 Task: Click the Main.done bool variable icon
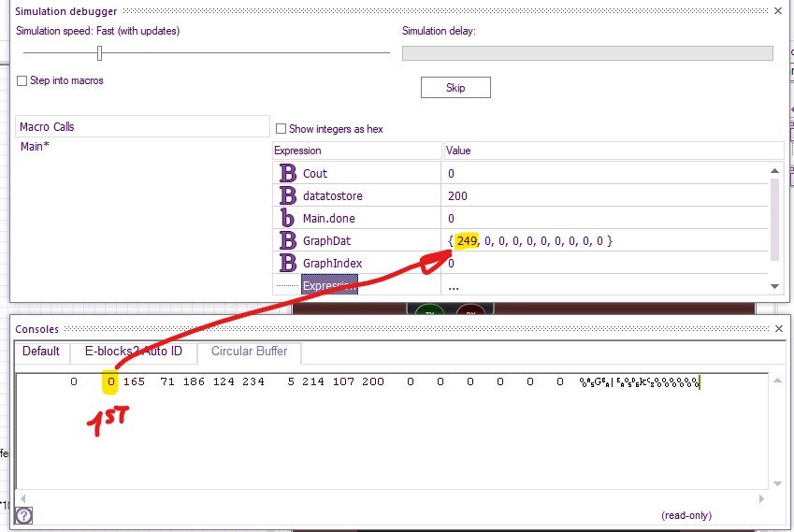288,219
